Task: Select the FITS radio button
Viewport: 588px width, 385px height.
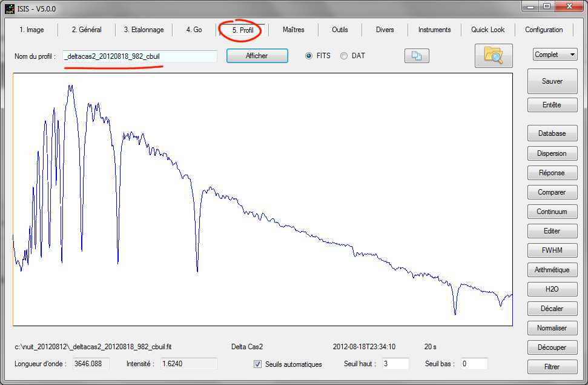Action: (x=309, y=56)
